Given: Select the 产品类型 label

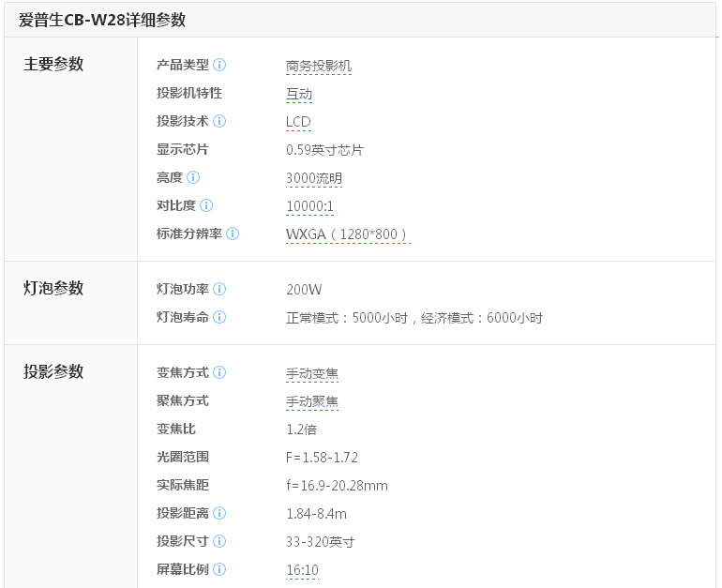Looking at the screenshot, I should tap(183, 65).
